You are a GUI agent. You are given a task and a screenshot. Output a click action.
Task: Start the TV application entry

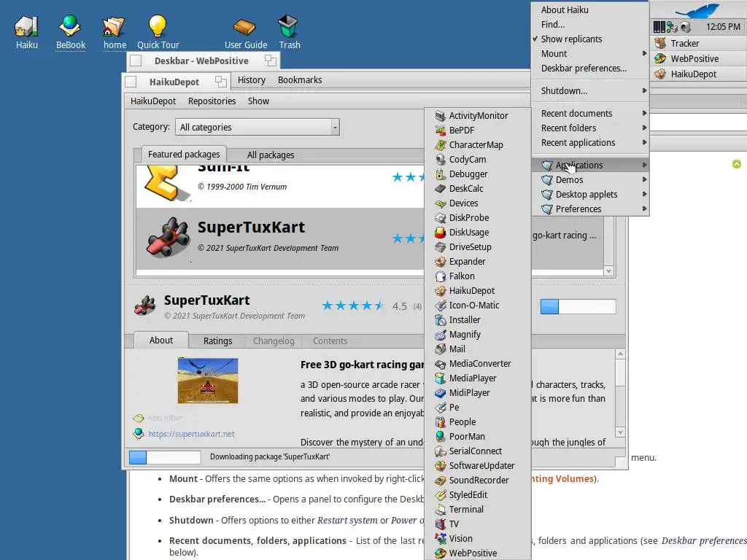coord(477,524)
